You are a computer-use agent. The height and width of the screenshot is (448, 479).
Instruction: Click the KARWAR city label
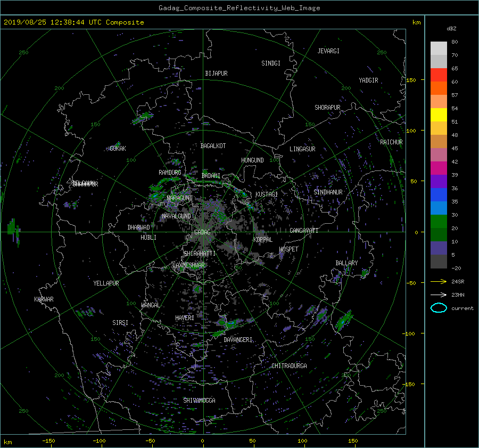point(44,299)
